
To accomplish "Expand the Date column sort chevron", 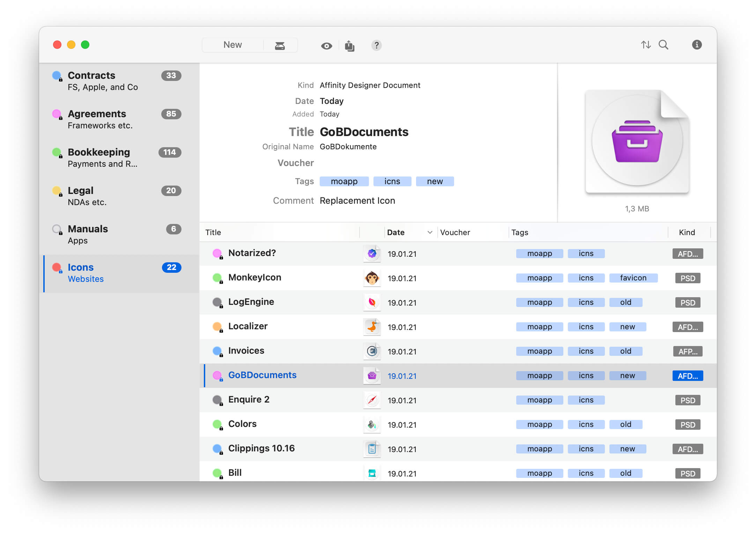I will (430, 232).
